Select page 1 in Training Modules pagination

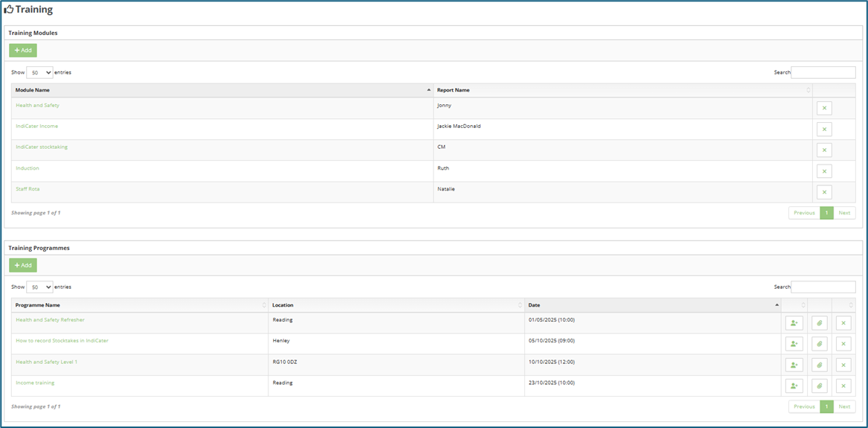tap(826, 213)
